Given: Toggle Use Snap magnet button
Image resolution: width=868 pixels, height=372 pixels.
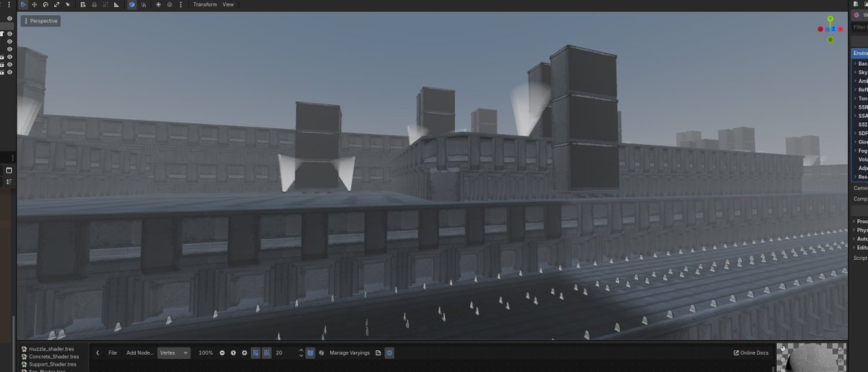Looking at the screenshot, I should pos(143,4).
